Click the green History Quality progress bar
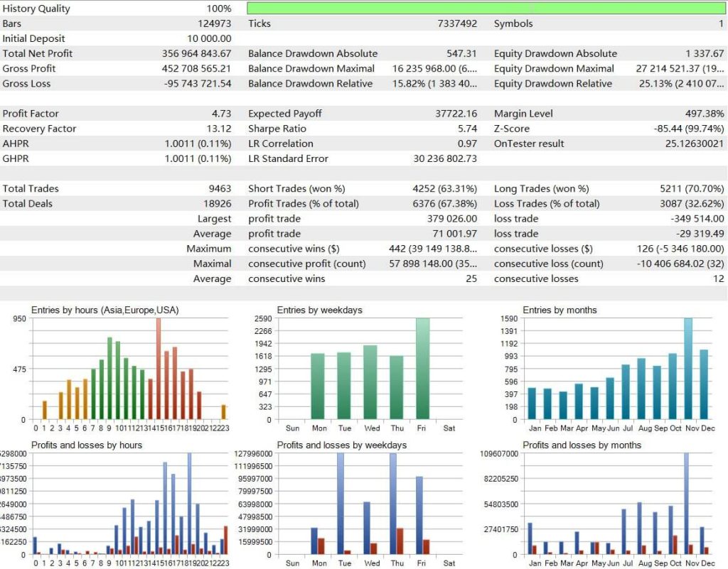Screen dimensions: 728x569 483,8
